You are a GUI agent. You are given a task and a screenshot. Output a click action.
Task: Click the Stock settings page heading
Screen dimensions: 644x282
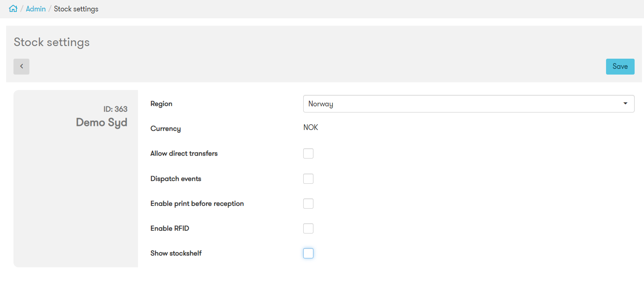click(x=52, y=42)
